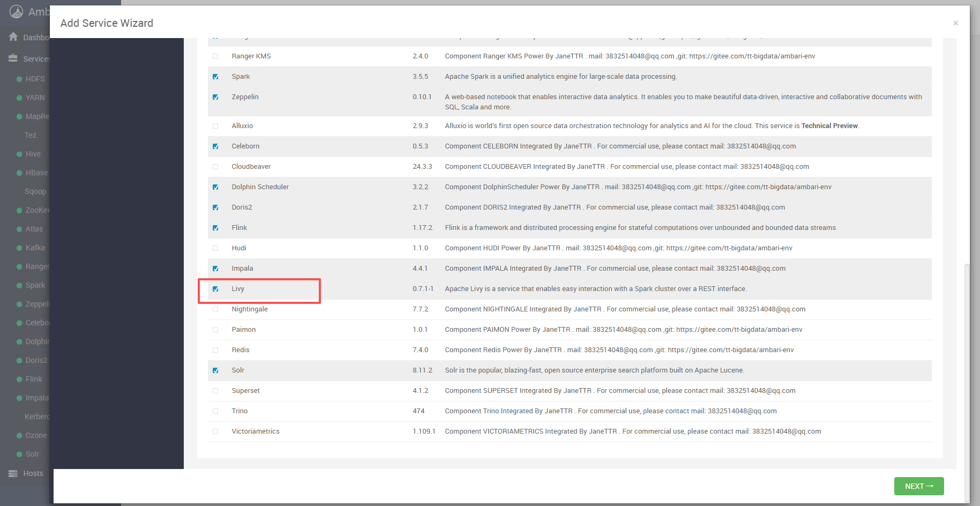Open YARN in the services sidebar
Image resolution: width=980 pixels, height=506 pixels.
point(35,98)
